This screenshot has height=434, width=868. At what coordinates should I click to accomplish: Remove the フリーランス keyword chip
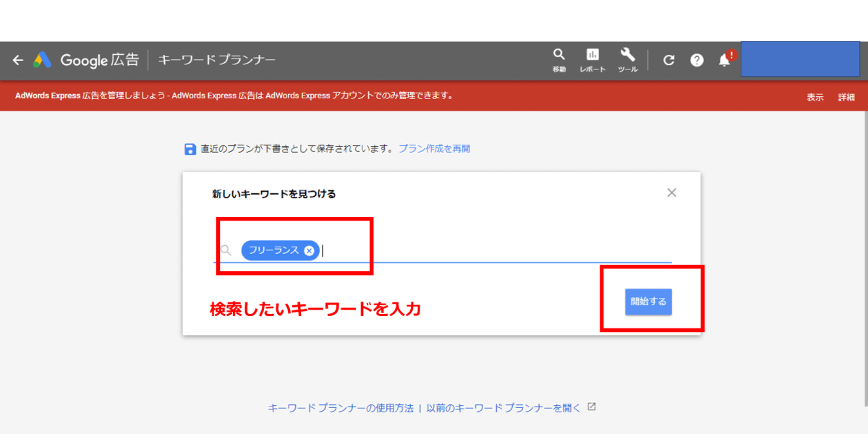(x=310, y=250)
